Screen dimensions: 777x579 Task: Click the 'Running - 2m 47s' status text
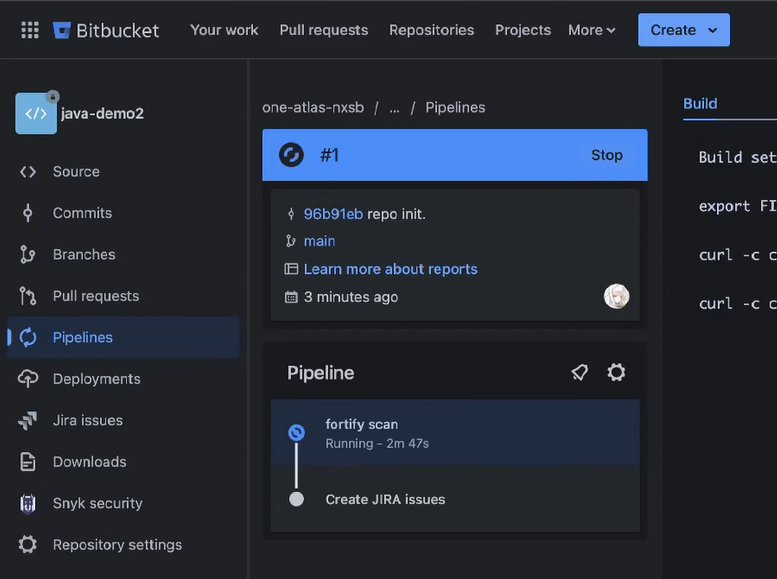377,443
